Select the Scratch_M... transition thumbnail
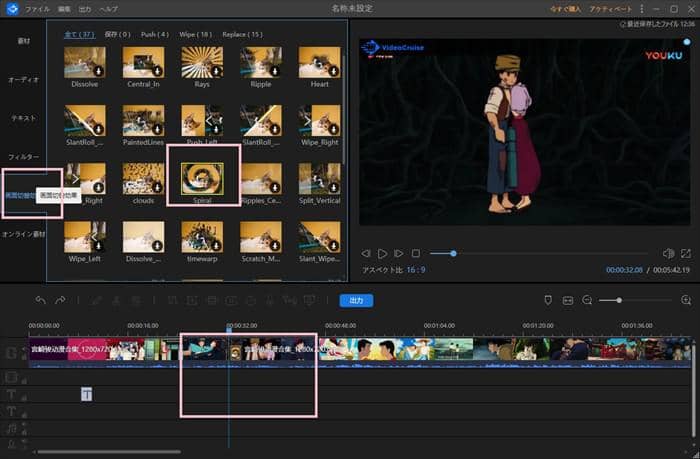 pos(261,237)
